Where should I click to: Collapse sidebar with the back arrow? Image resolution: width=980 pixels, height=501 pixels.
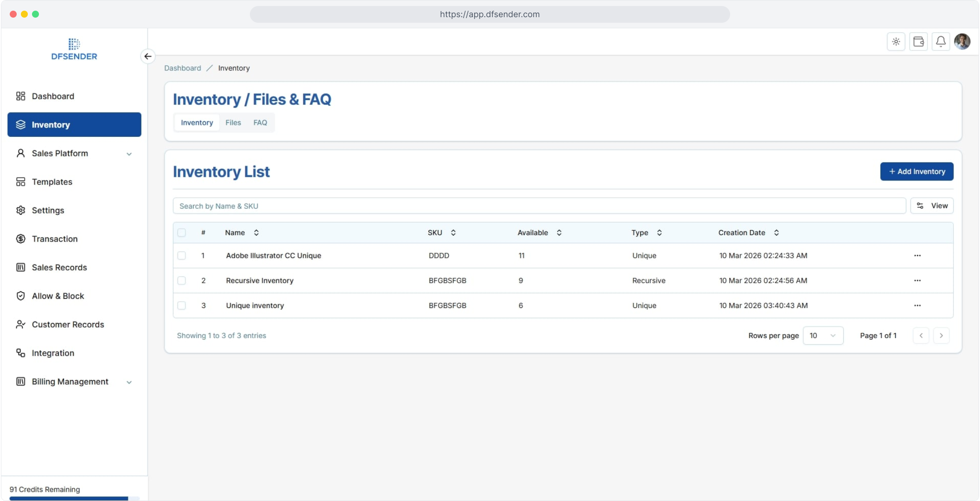click(x=147, y=56)
